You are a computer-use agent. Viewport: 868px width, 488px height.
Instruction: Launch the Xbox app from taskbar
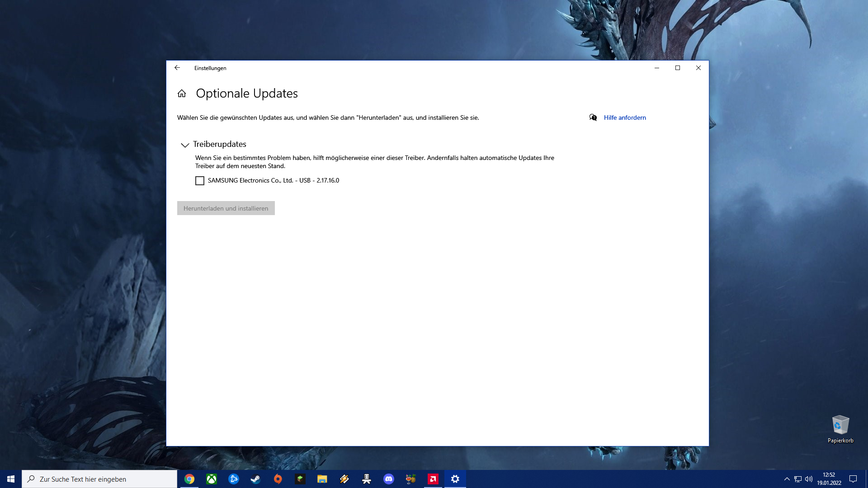coord(212,479)
